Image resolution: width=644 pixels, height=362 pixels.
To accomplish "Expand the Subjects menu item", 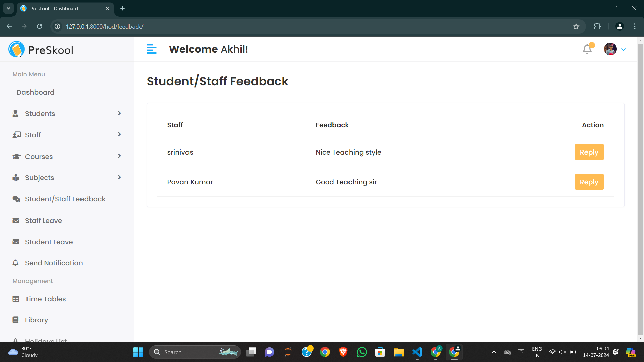I will pyautogui.click(x=40, y=178).
